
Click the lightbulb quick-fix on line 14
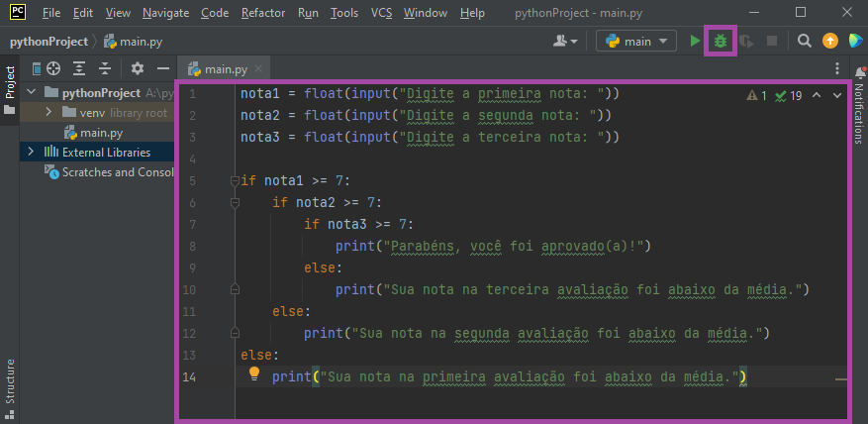pyautogui.click(x=254, y=374)
